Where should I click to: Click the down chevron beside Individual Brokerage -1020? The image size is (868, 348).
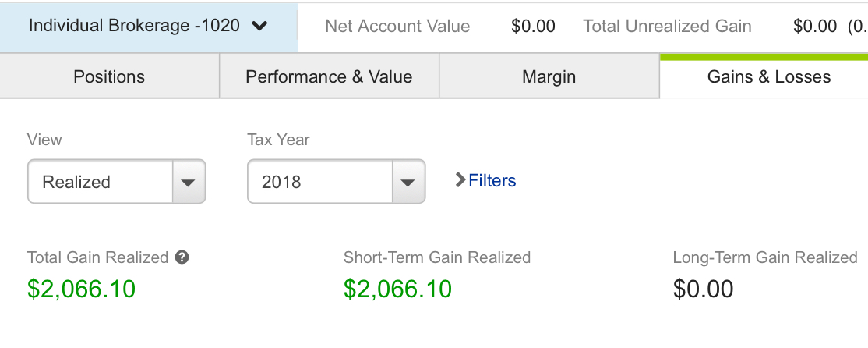pos(259,26)
